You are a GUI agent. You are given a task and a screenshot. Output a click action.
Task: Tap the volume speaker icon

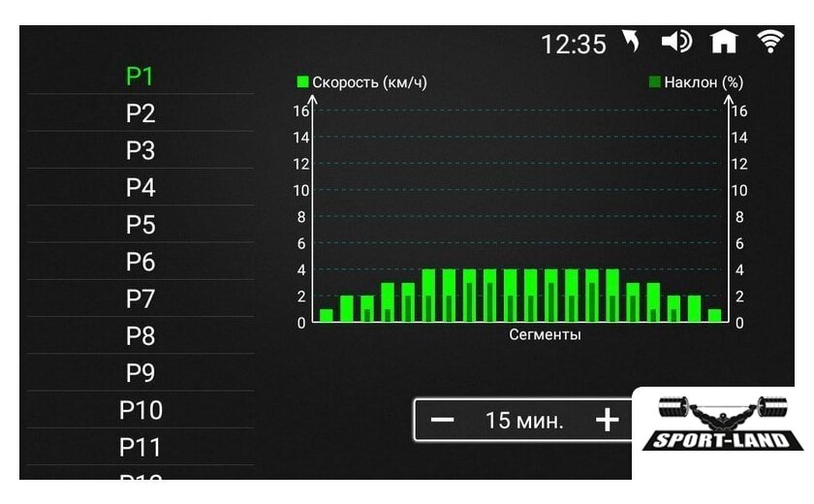pos(676,42)
